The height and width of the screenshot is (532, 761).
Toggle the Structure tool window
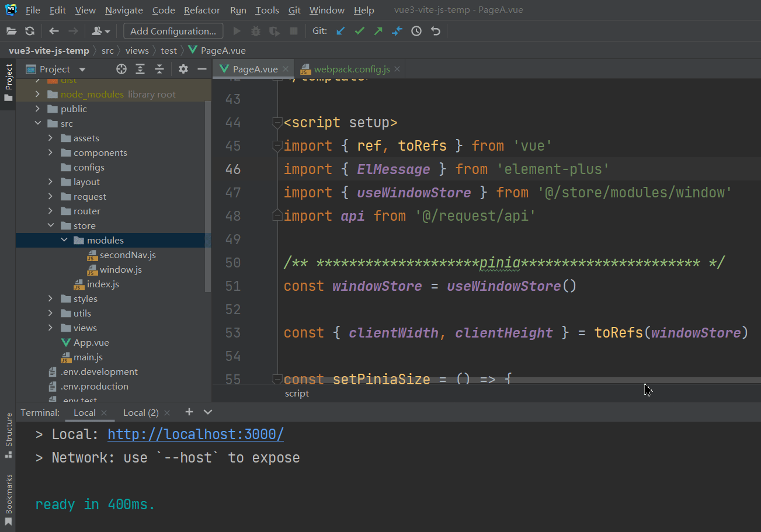tap(8, 435)
